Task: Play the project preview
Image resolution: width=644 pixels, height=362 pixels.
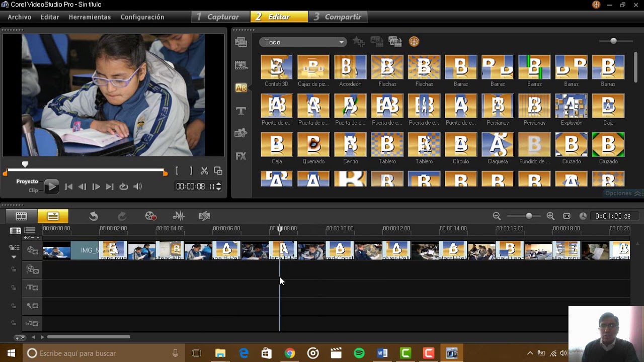Action: point(51,187)
